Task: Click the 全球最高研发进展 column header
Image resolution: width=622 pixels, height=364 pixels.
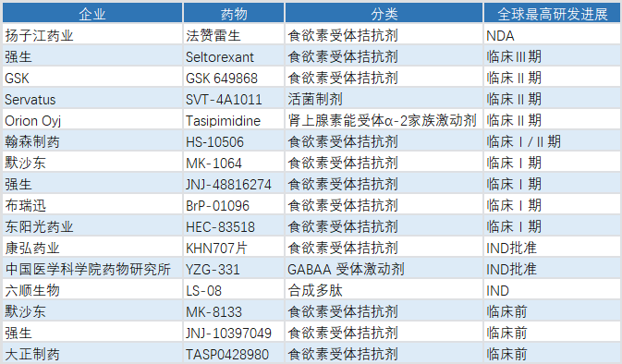Action: 552,14
